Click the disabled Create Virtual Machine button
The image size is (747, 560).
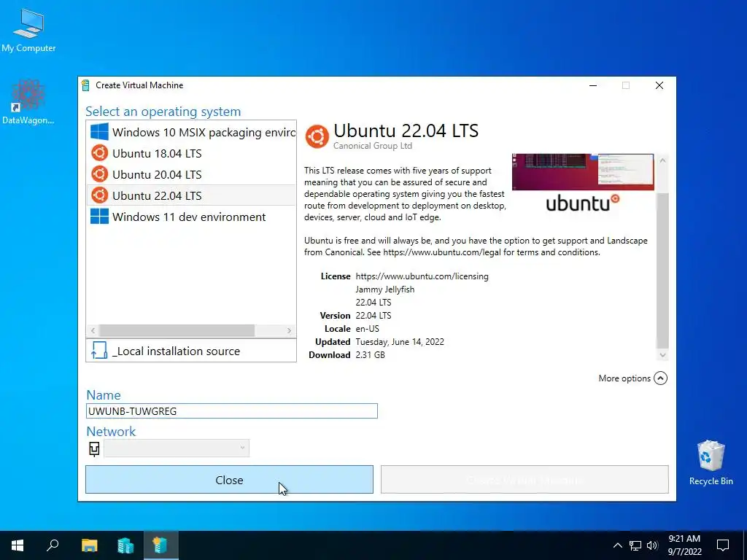point(525,480)
